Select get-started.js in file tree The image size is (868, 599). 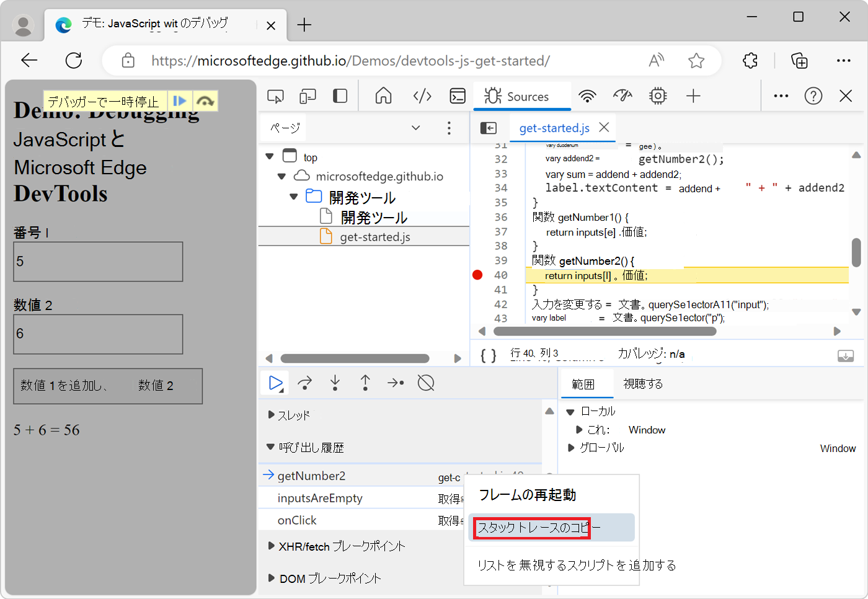(374, 237)
